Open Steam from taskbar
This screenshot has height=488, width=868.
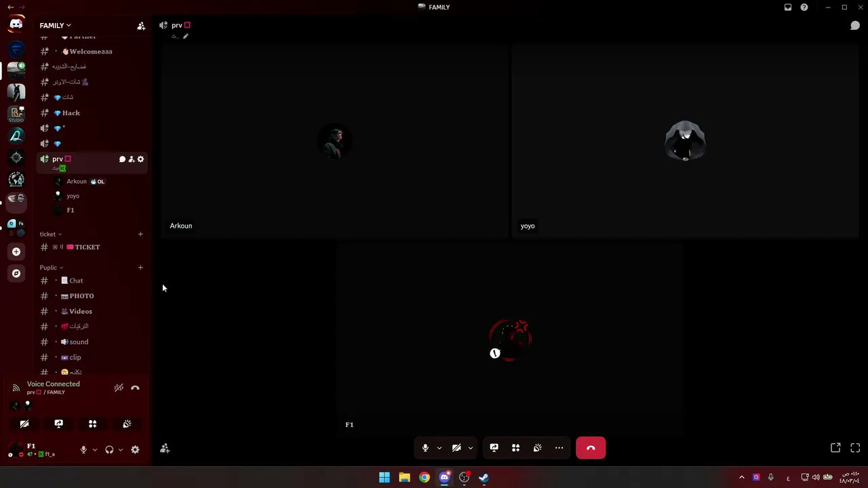484,478
